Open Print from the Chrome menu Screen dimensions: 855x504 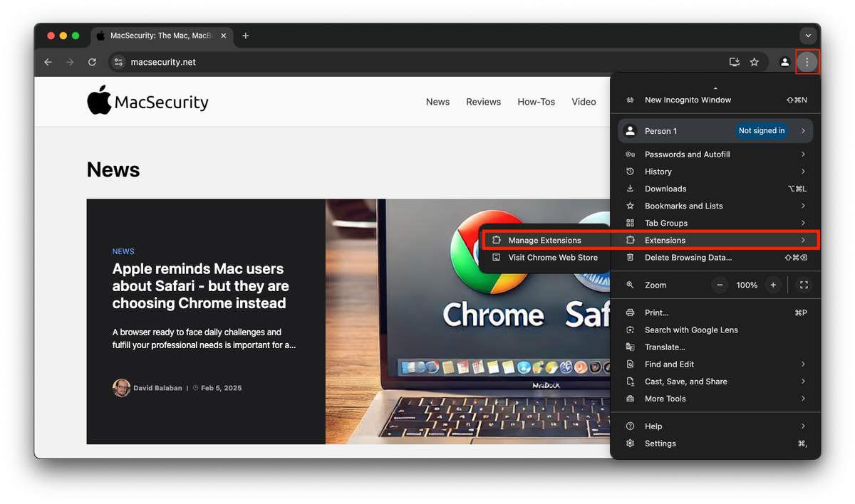[655, 313]
